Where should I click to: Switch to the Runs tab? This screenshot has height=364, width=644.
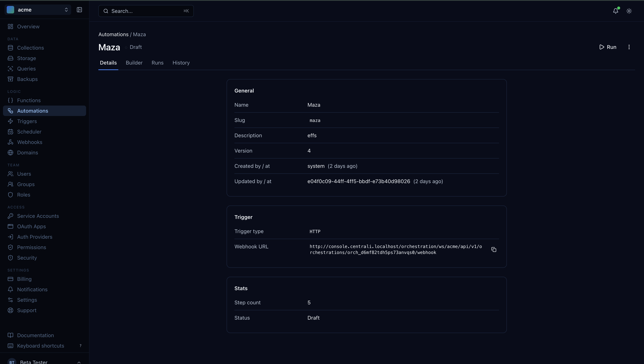pyautogui.click(x=157, y=63)
